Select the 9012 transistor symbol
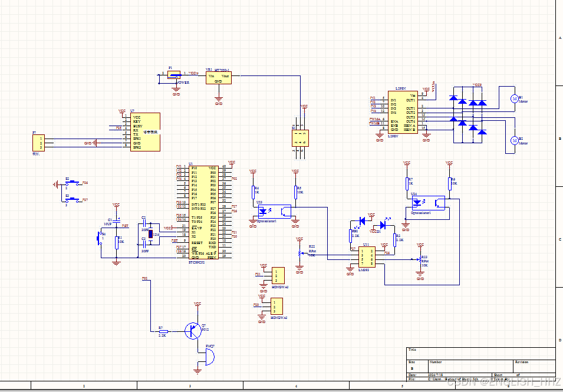 click(193, 331)
